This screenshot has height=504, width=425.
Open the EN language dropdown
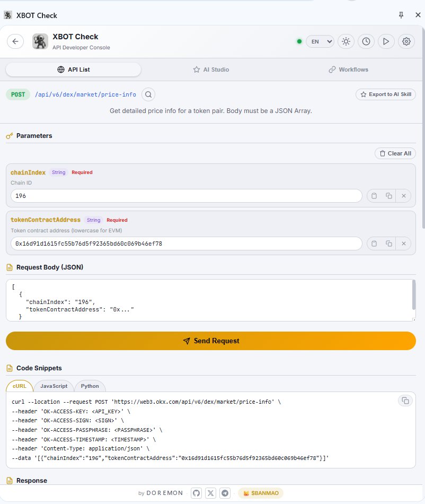point(320,41)
